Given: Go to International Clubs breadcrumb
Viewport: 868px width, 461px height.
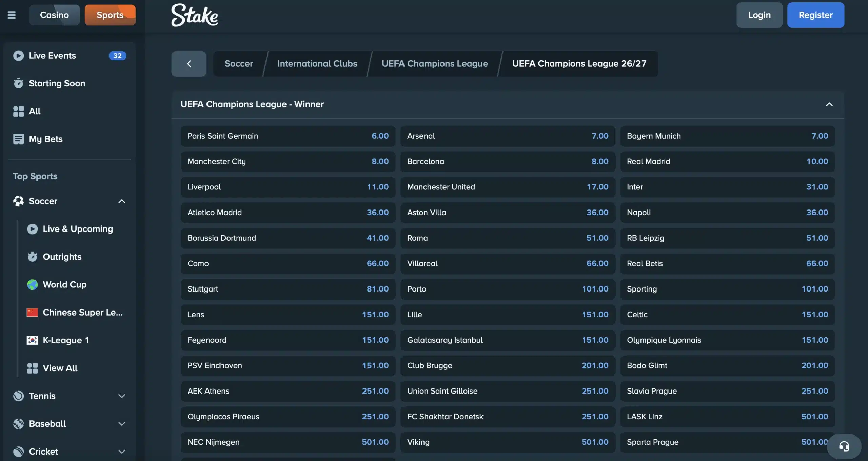Looking at the screenshot, I should tap(317, 64).
